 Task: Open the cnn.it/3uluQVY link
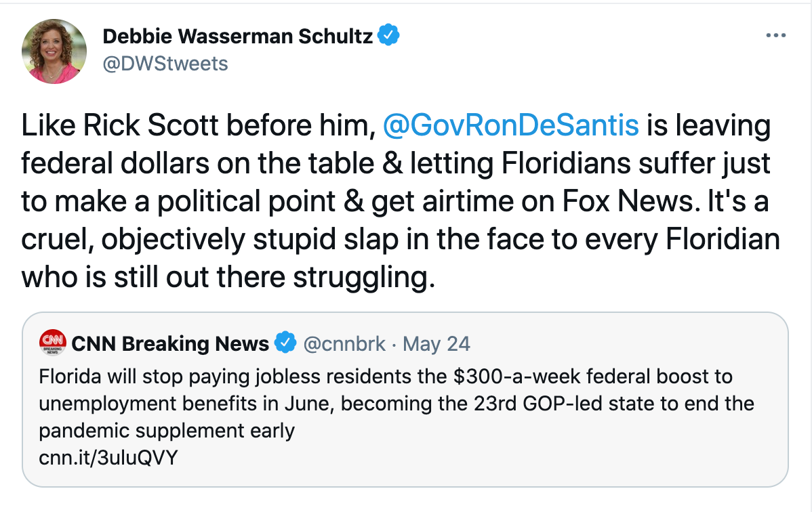[108, 458]
